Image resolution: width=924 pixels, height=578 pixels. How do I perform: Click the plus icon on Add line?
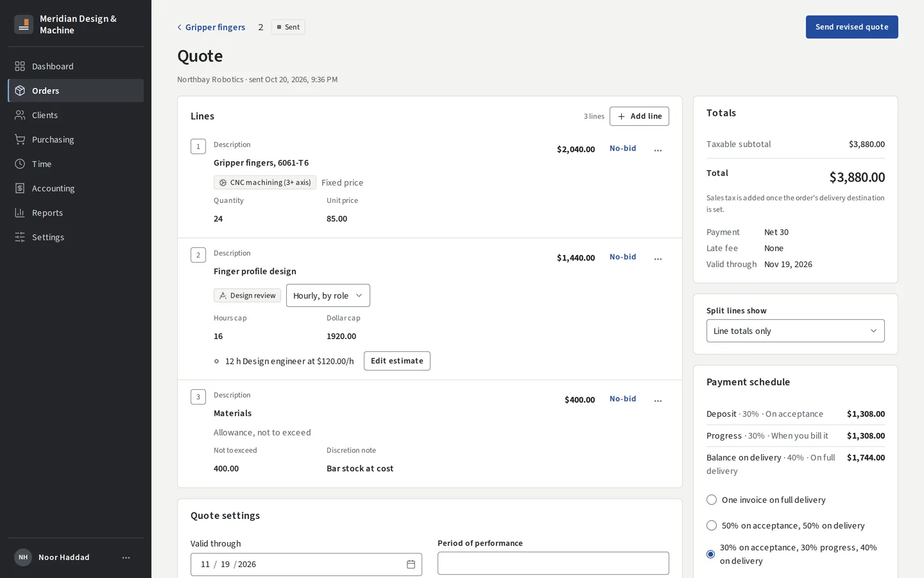pyautogui.click(x=621, y=116)
